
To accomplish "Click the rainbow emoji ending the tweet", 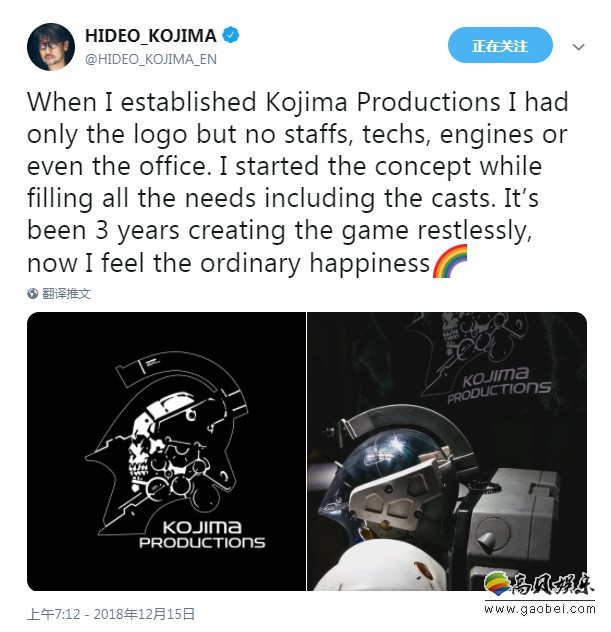I will pos(450,261).
